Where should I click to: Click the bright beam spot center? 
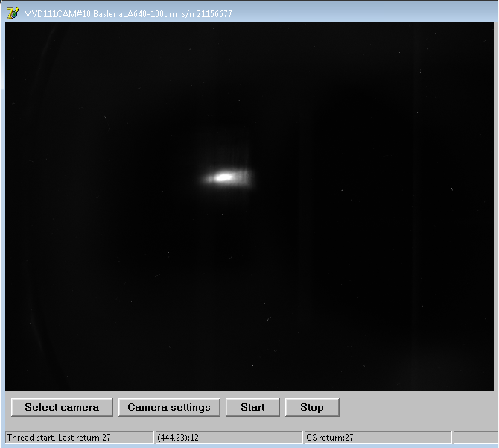(223, 177)
